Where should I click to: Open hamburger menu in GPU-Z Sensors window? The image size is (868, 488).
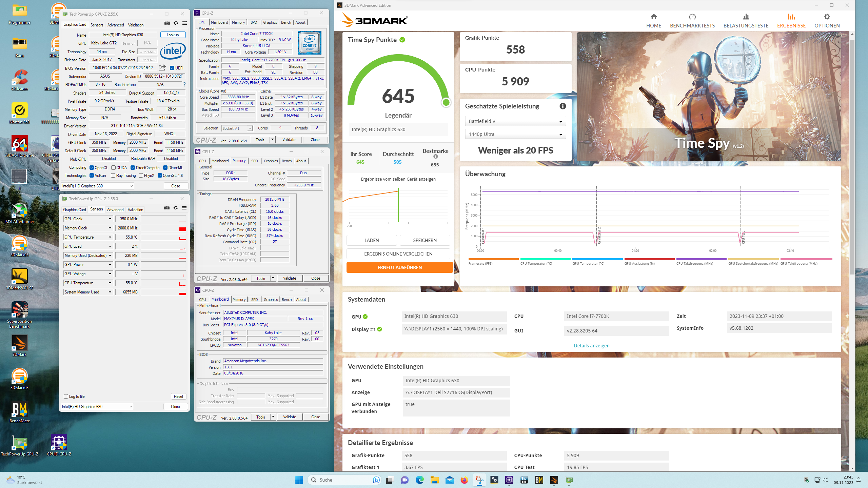[x=184, y=208]
